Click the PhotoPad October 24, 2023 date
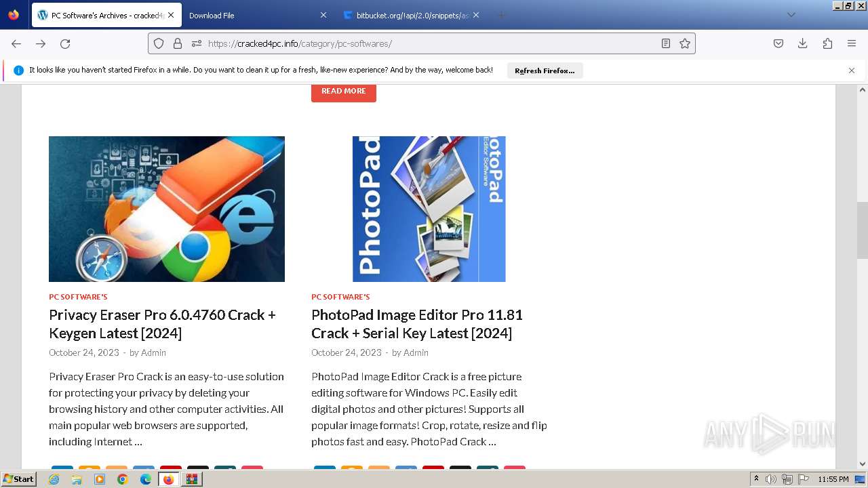Viewport: 868px width, 488px height. [x=347, y=352]
